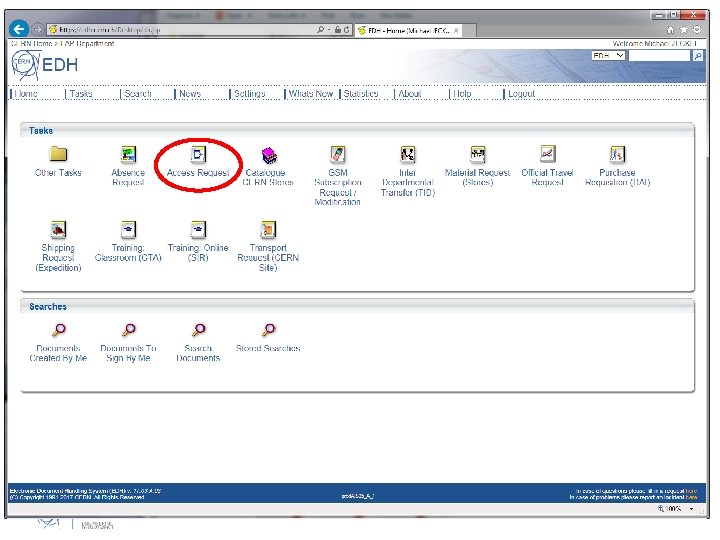Close the EDH - Home browser tab

(456, 30)
